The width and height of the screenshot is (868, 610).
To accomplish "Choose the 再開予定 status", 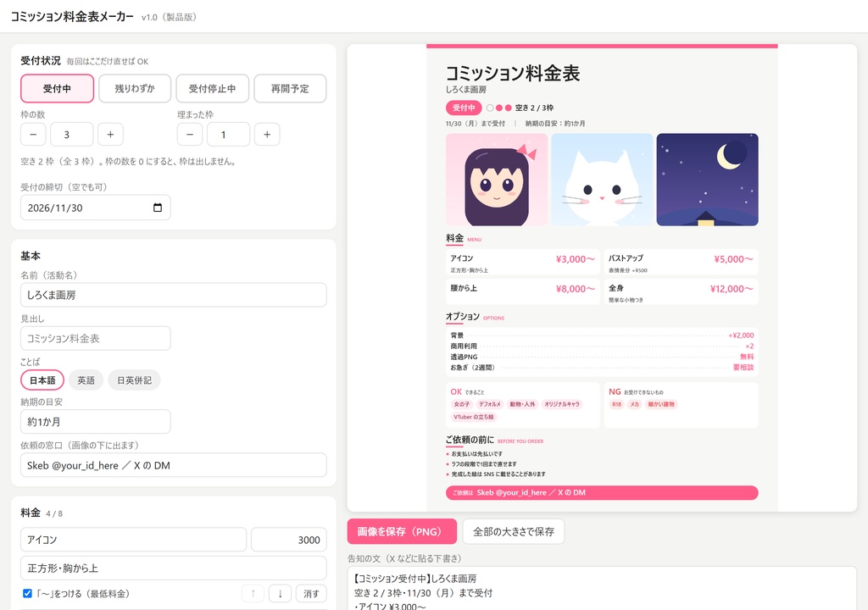I will tap(290, 89).
